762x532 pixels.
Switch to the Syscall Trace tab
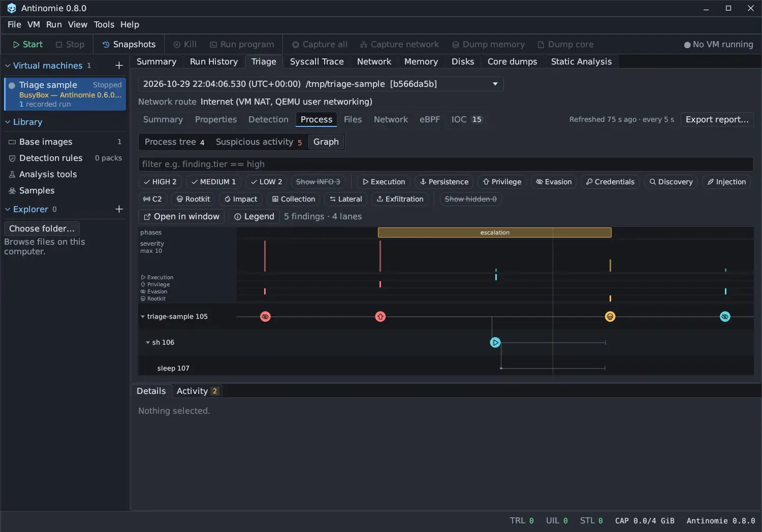point(316,61)
